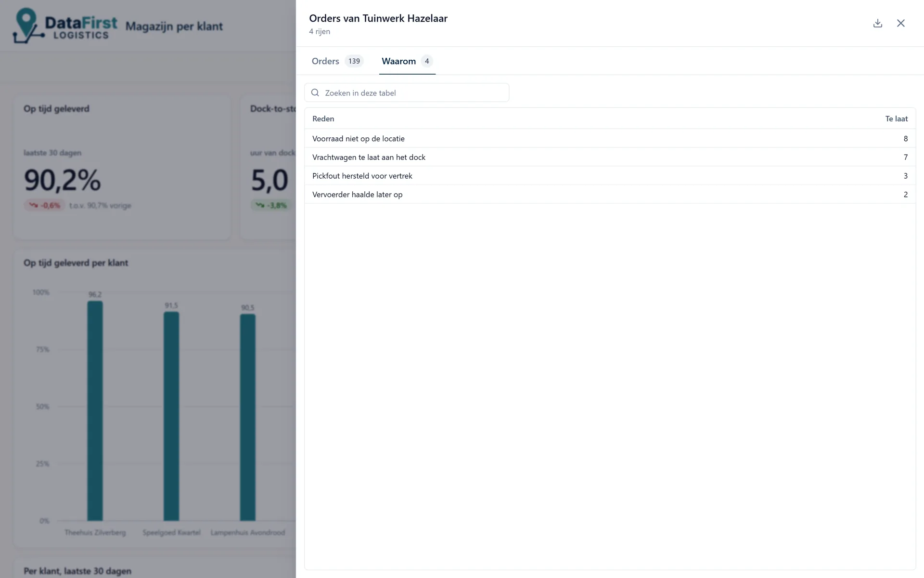Viewport: 924px width, 578px height.
Task: Select row 'Pickfout hersteld voor vertrek'
Action: 610,176
